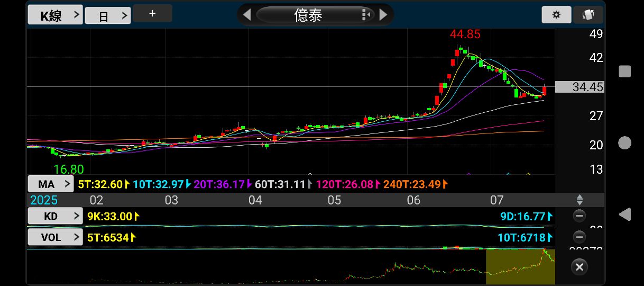Viewport: 644px width, 286px height.
Task: Tap Android back triangle button
Action: (625, 214)
